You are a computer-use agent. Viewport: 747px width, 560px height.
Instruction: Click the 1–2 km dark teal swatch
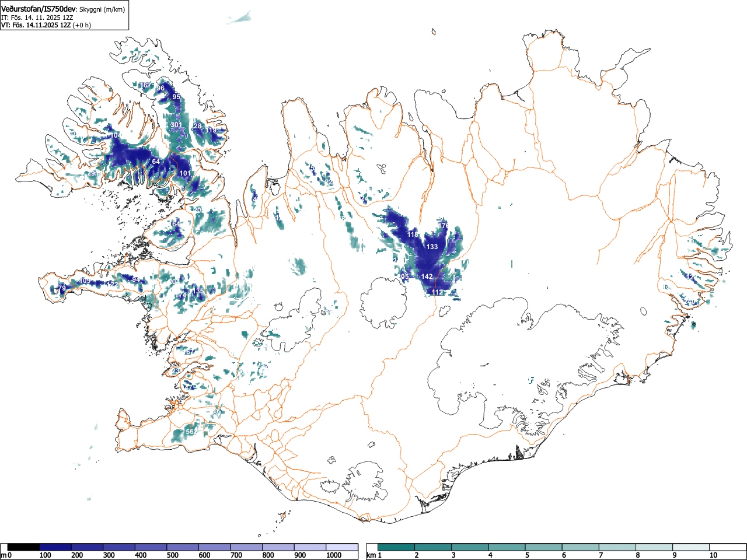(397, 547)
